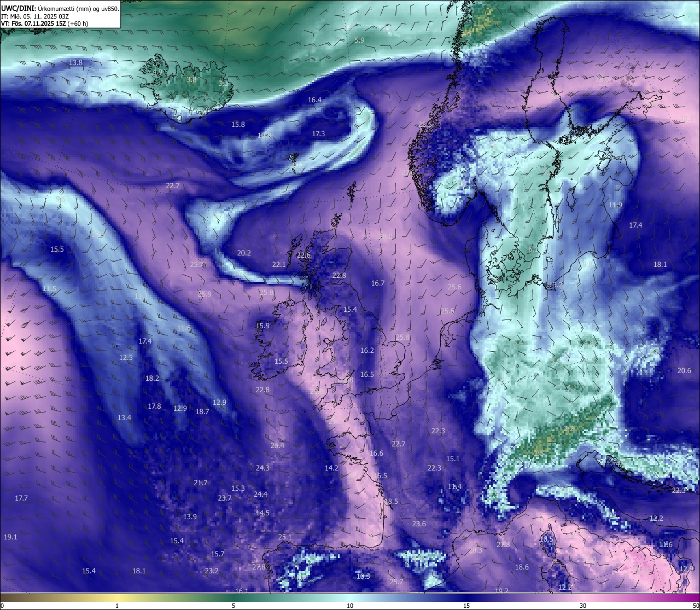Screen dimensions: 700x610
Task: Click the 5.9 value label in the north
Action: [x=359, y=40]
